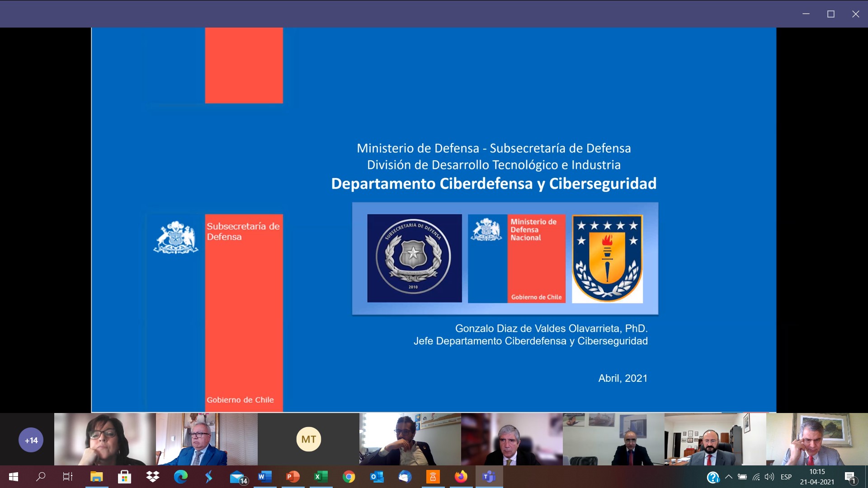The width and height of the screenshot is (868, 488).
Task: Select man seated far from camera tile
Action: tap(613, 439)
